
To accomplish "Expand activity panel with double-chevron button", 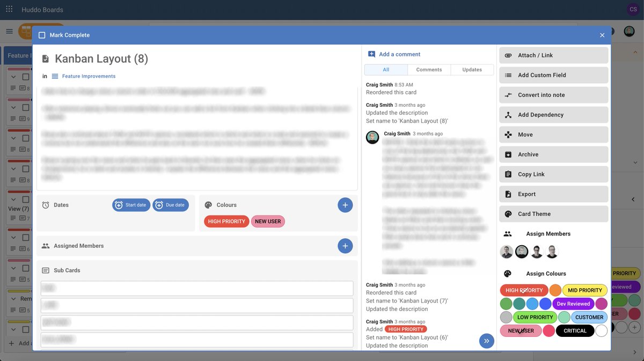I will 486,341.
